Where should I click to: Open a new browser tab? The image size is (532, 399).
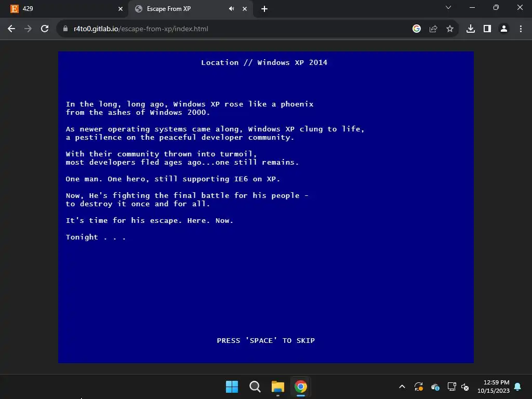(264, 9)
